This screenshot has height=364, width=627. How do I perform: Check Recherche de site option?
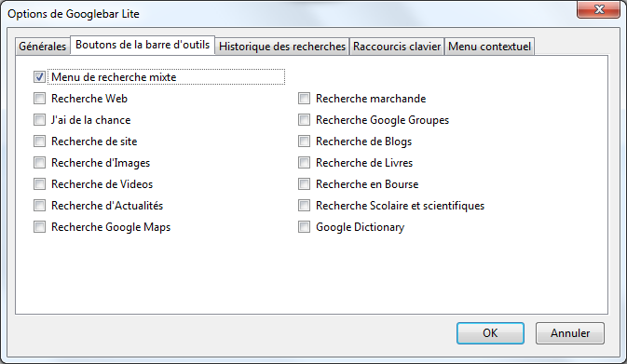[x=39, y=142]
